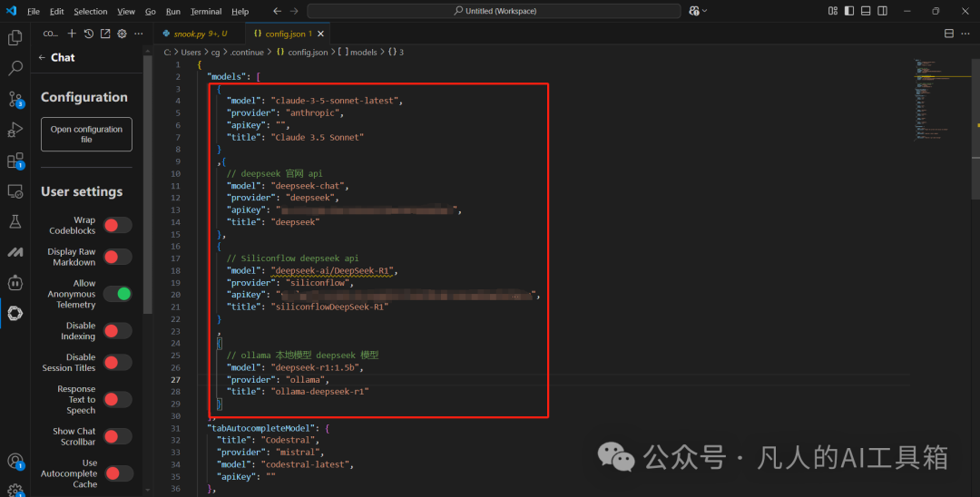Open the Accounts menu icon
This screenshot has width=980, height=497.
[15, 462]
